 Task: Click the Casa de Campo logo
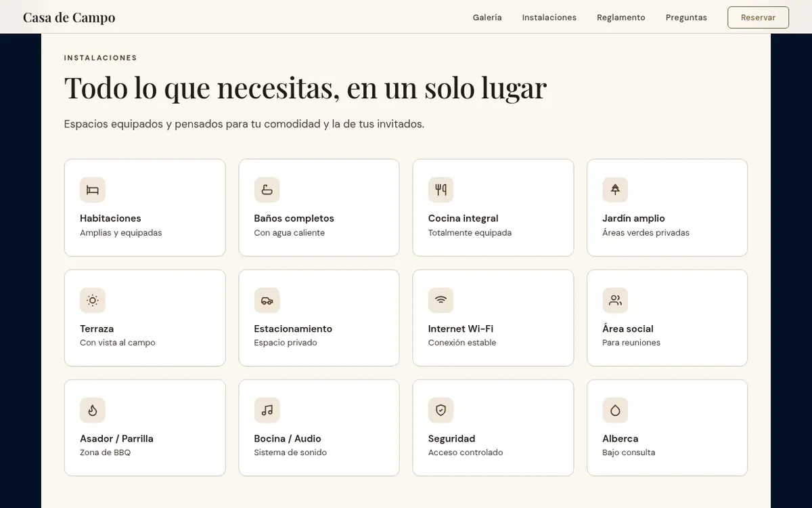[69, 18]
